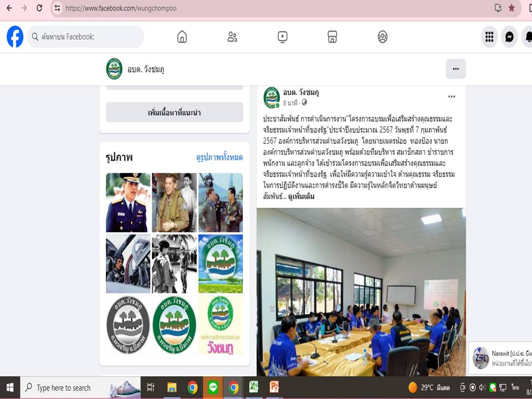The width and height of the screenshot is (532, 399).
Task: Open the Facebook menu grid icon
Action: point(489,37)
